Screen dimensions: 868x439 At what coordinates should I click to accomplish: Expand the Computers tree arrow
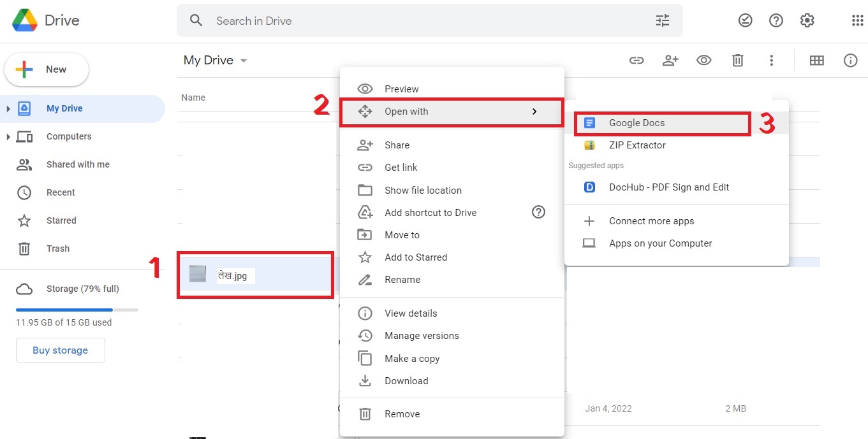(8, 137)
